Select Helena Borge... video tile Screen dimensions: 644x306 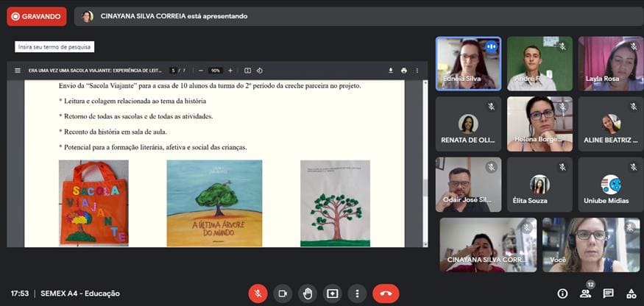click(539, 124)
